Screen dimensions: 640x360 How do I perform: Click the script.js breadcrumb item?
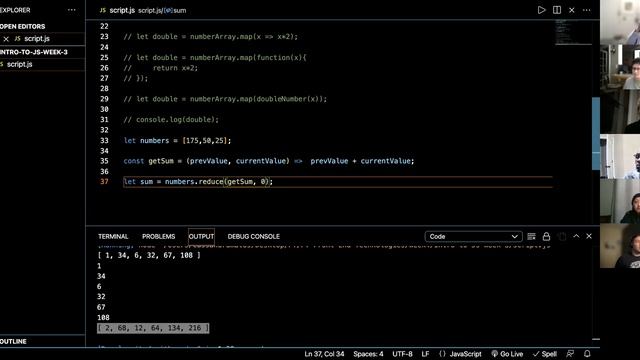[x=149, y=11]
